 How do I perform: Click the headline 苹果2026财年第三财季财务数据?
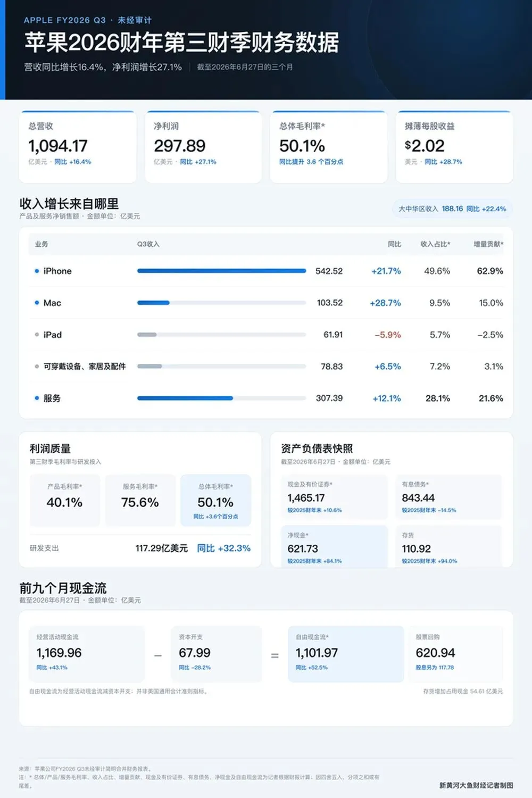pos(181,43)
